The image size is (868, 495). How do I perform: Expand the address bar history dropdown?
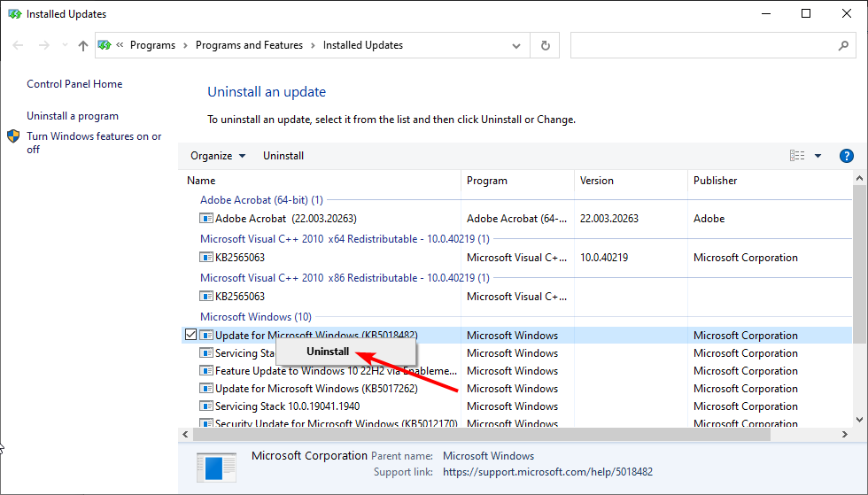click(x=515, y=45)
